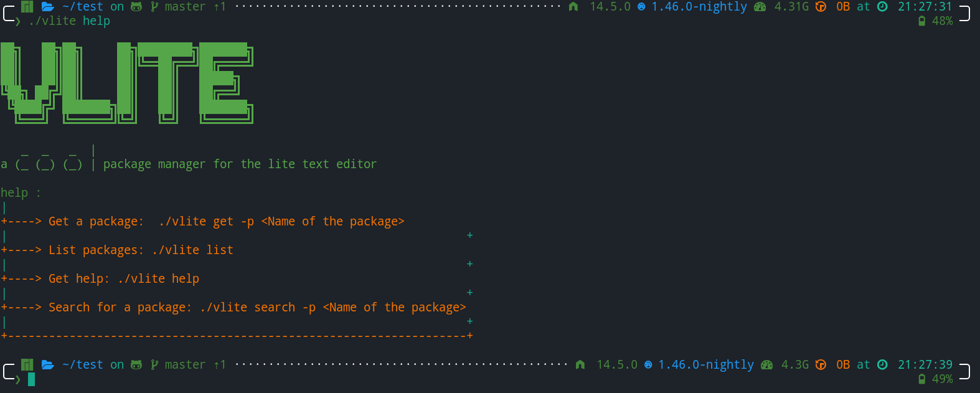Click the terminal cursor block at the bottom prompt
980x393 pixels.
[x=32, y=379]
